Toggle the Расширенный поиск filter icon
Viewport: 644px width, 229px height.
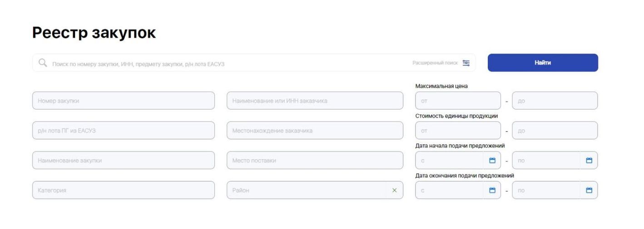pyautogui.click(x=466, y=63)
